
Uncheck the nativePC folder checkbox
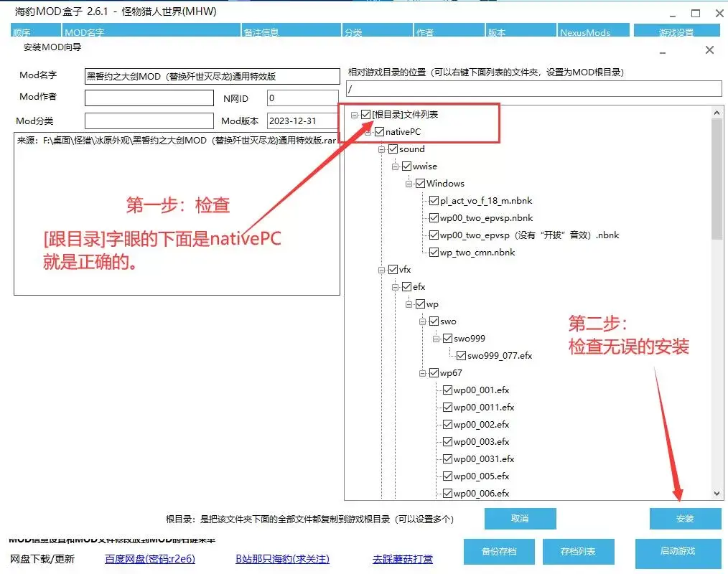[x=380, y=132]
